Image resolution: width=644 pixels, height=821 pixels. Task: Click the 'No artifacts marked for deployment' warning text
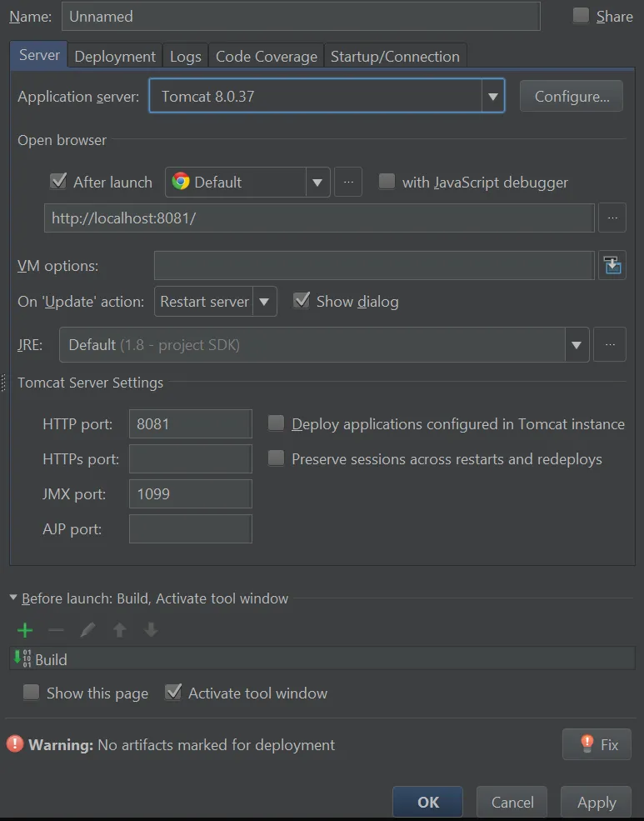[216, 744]
